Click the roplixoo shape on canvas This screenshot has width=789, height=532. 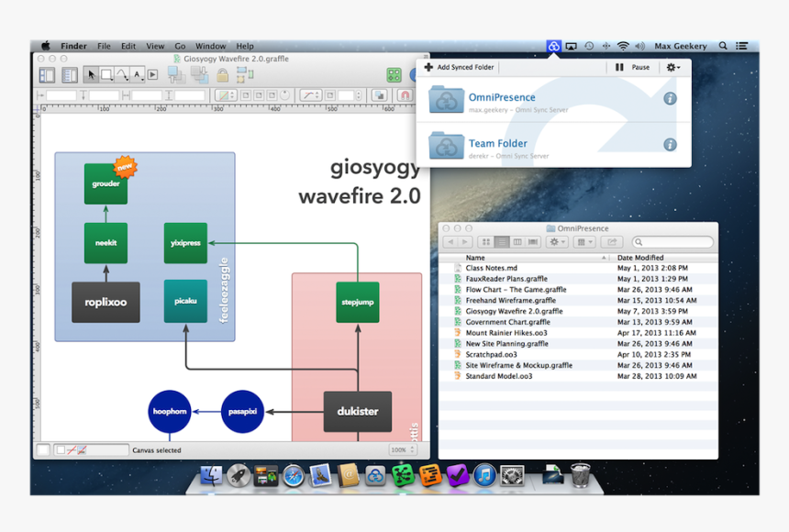point(106,302)
